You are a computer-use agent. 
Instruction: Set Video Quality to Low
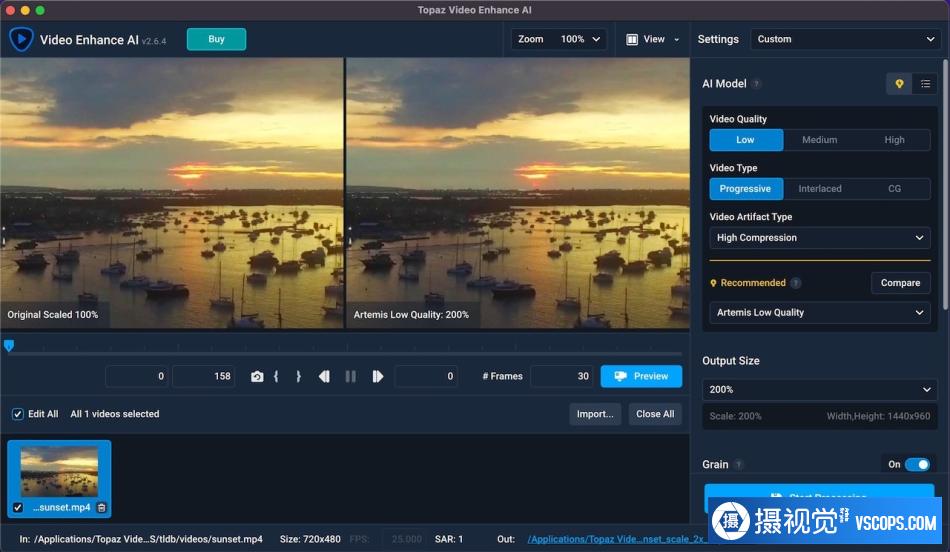(x=746, y=140)
